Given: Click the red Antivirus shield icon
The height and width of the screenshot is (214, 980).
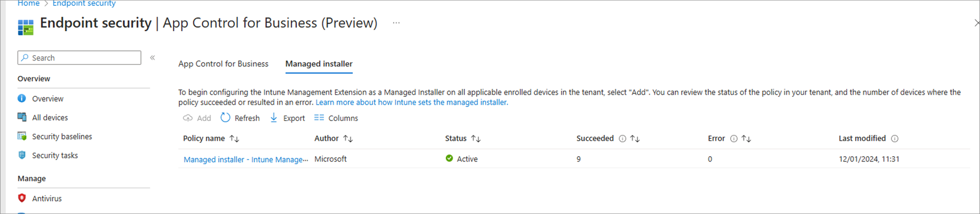Looking at the screenshot, I should coord(22,198).
